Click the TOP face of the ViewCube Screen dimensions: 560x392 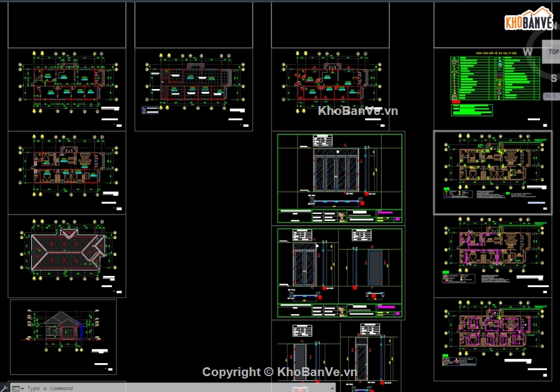[x=553, y=52]
